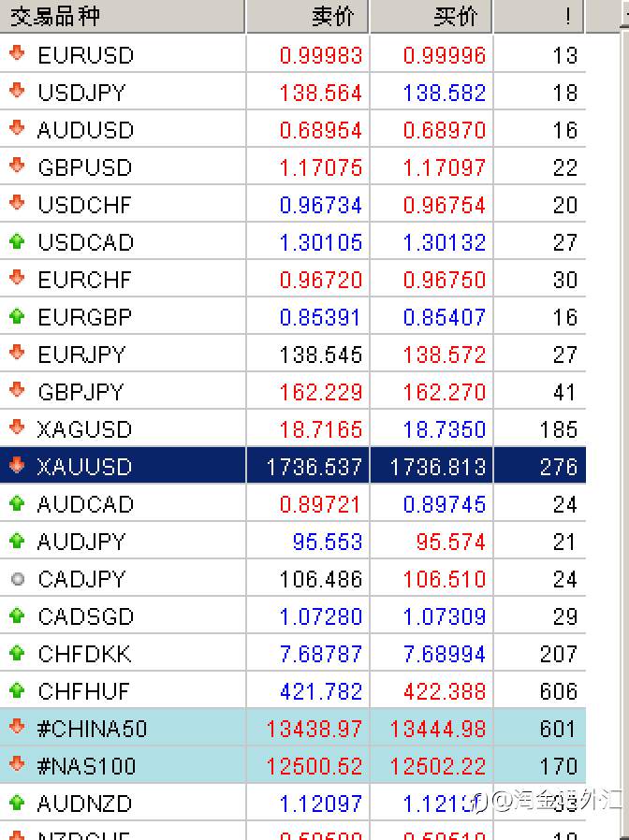Image resolution: width=629 pixels, height=840 pixels.
Task: Click CHFDKK bid price 7.68787
Action: [x=321, y=654]
